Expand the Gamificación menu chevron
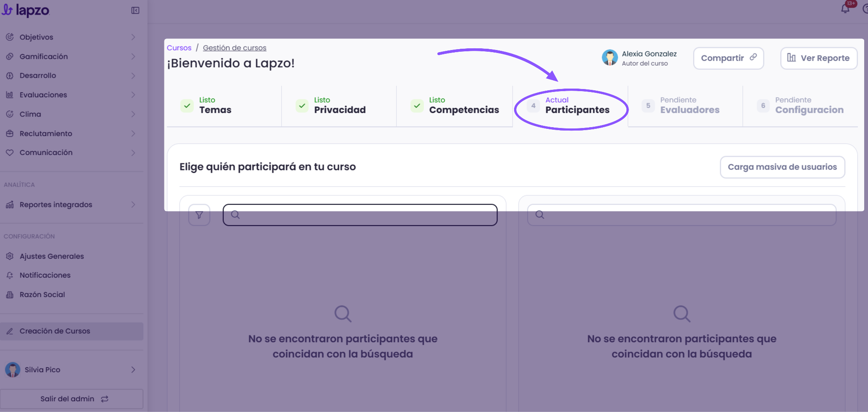The width and height of the screenshot is (868, 412). point(133,56)
